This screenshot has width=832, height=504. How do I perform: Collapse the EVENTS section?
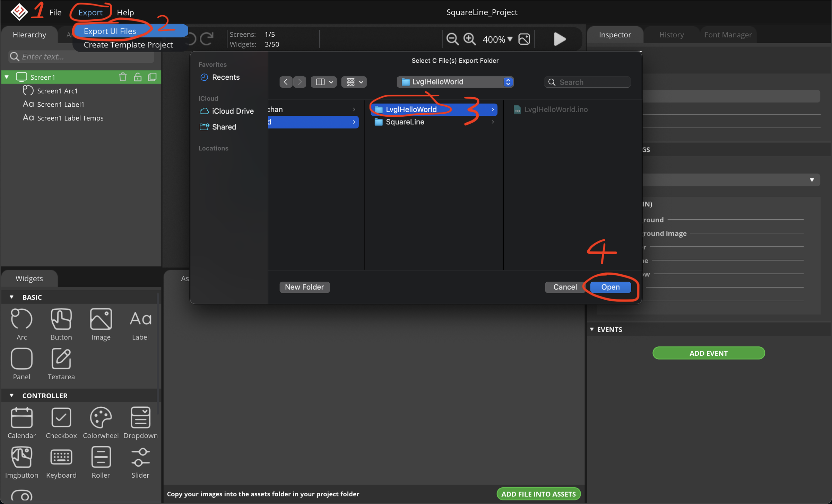pos(591,329)
